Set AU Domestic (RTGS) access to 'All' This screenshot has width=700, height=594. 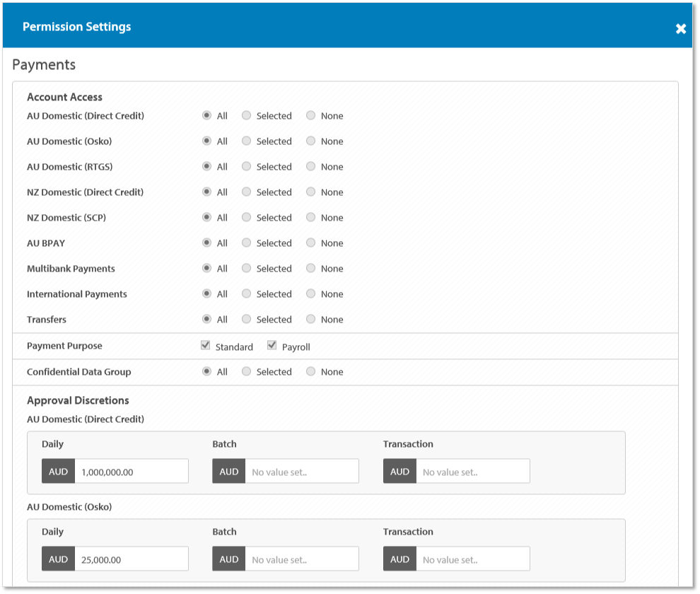click(x=206, y=167)
